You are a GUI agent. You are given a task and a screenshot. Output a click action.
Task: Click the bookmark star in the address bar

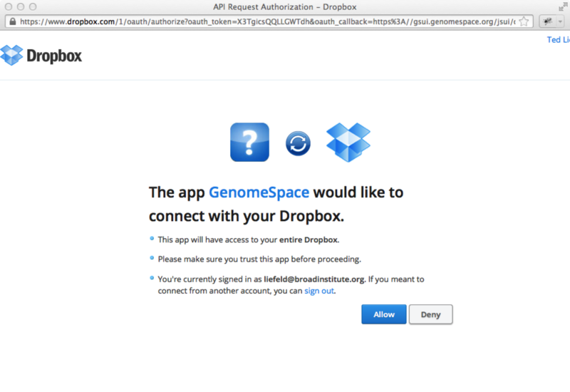pyautogui.click(x=524, y=21)
